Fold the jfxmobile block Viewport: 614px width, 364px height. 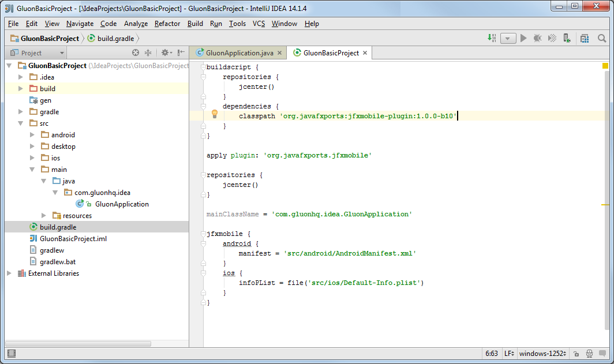(x=203, y=234)
